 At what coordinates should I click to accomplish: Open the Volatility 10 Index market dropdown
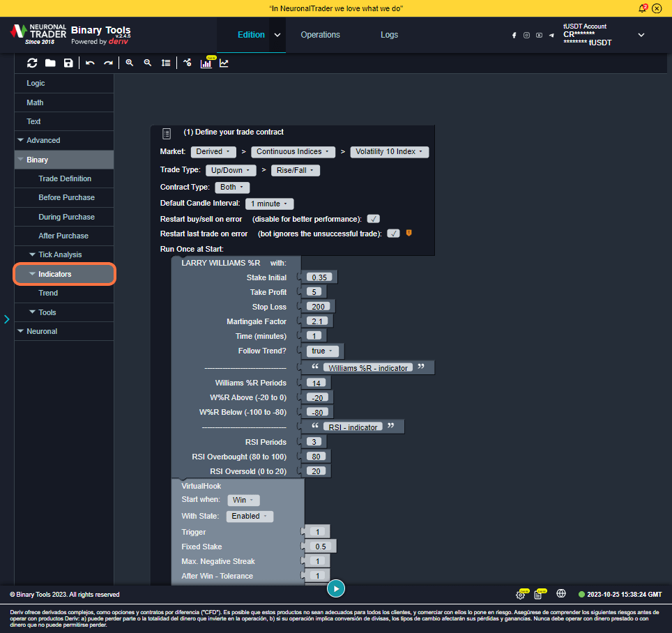coord(390,151)
